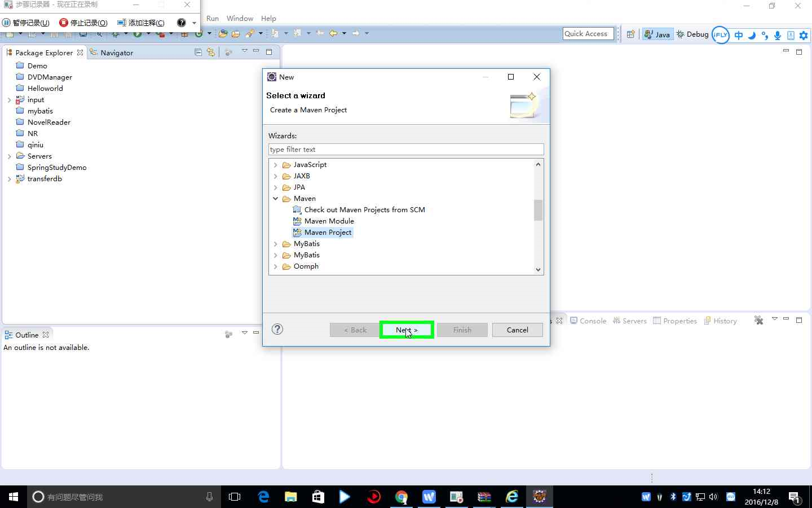Click the type filter text field
The image size is (812, 508).
406,150
